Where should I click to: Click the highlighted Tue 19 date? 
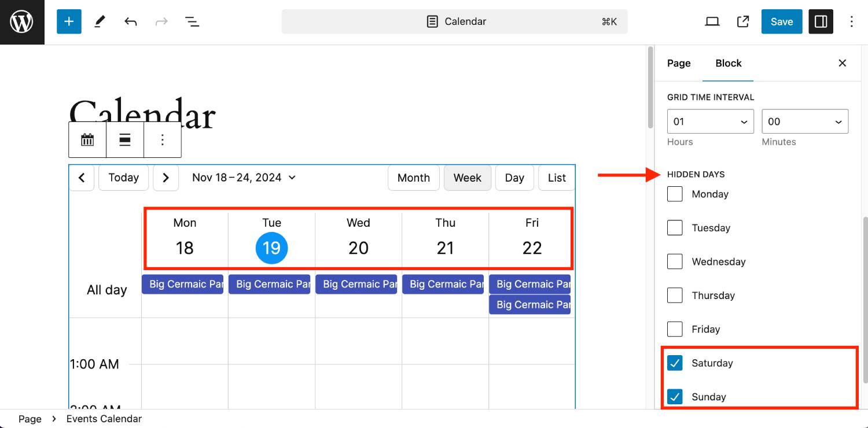coord(271,248)
